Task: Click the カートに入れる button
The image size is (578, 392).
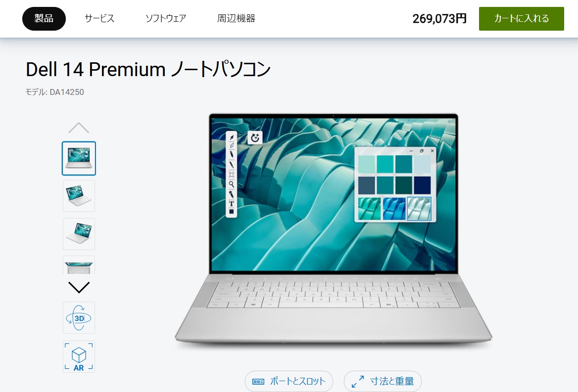Action: pos(521,18)
